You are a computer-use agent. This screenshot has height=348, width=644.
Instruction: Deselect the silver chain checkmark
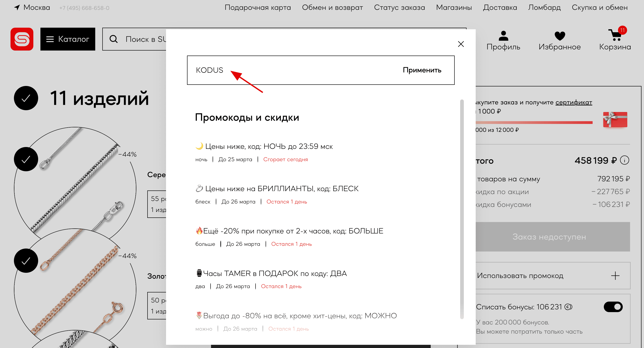(26, 159)
